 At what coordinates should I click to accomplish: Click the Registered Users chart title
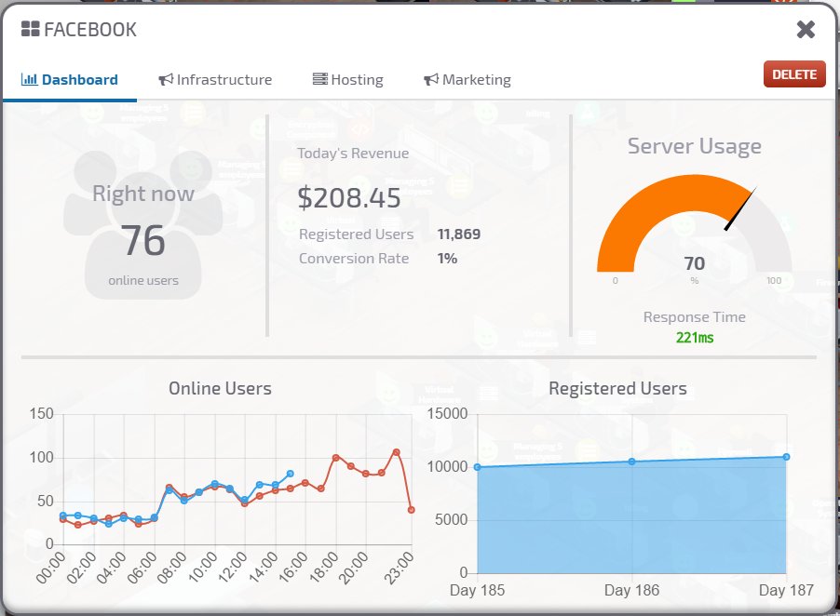pos(617,388)
